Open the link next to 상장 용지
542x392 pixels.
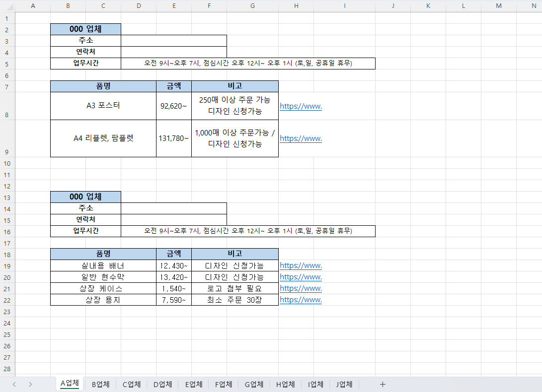click(300, 300)
